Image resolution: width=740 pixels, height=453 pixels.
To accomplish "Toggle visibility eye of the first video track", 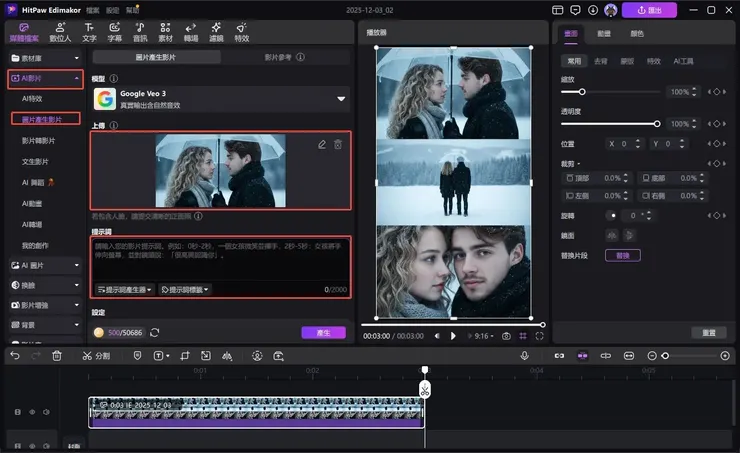I will (32, 412).
